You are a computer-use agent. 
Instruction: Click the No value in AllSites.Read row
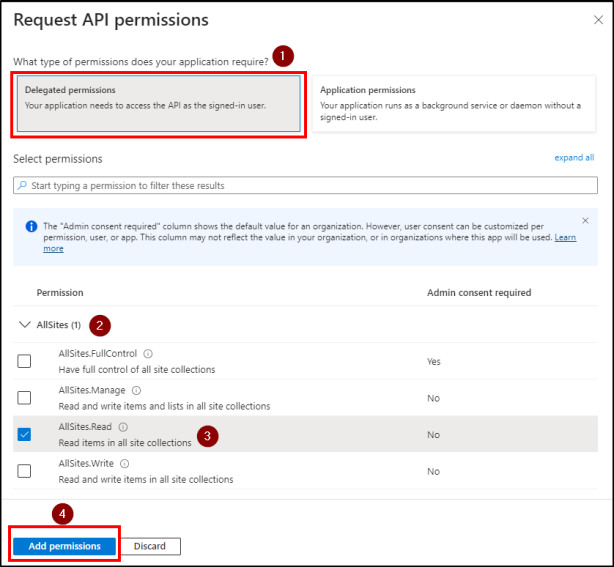point(433,435)
